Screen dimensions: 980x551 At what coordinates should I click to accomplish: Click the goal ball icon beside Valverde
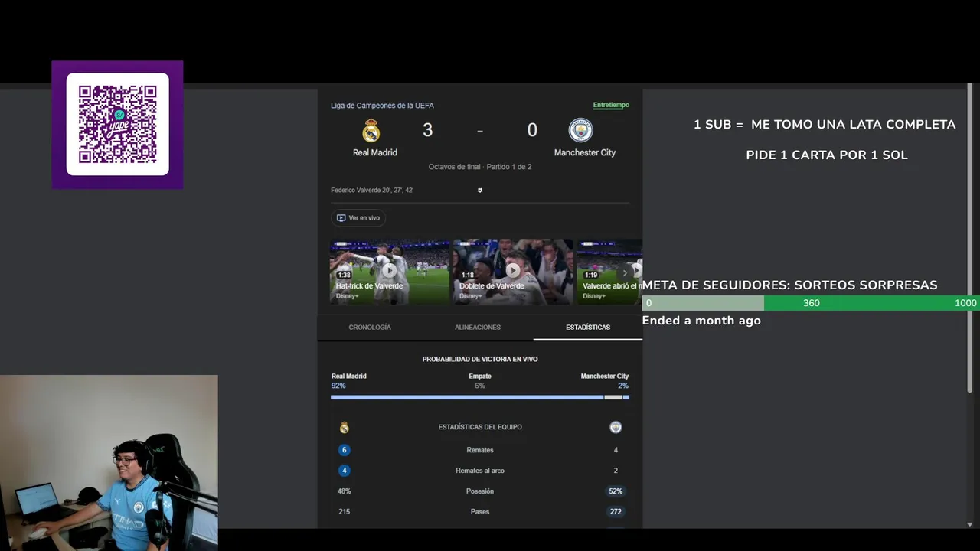point(480,190)
